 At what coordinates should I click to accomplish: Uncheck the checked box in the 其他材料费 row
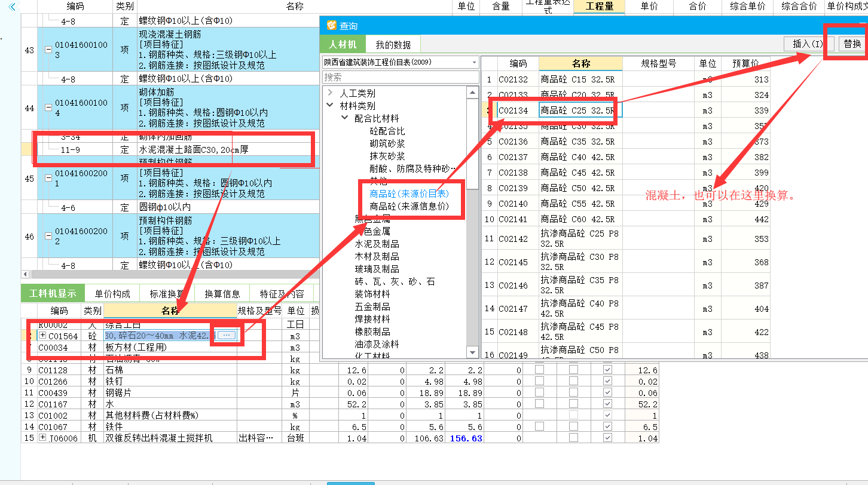coord(608,415)
